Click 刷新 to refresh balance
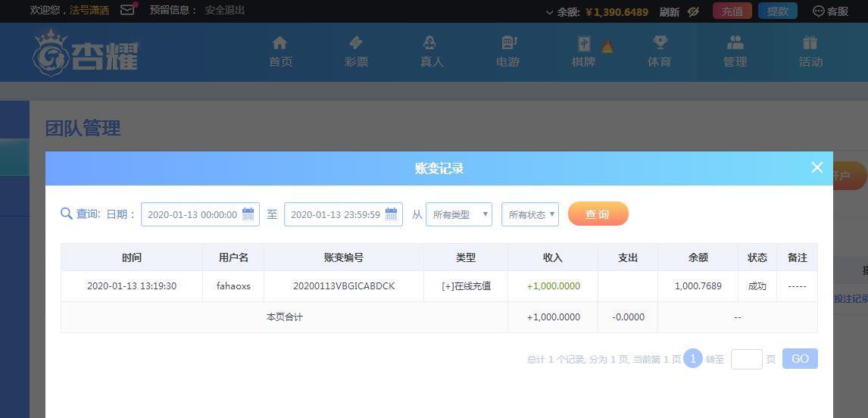Screen dimensions: 868x418 coord(670,11)
